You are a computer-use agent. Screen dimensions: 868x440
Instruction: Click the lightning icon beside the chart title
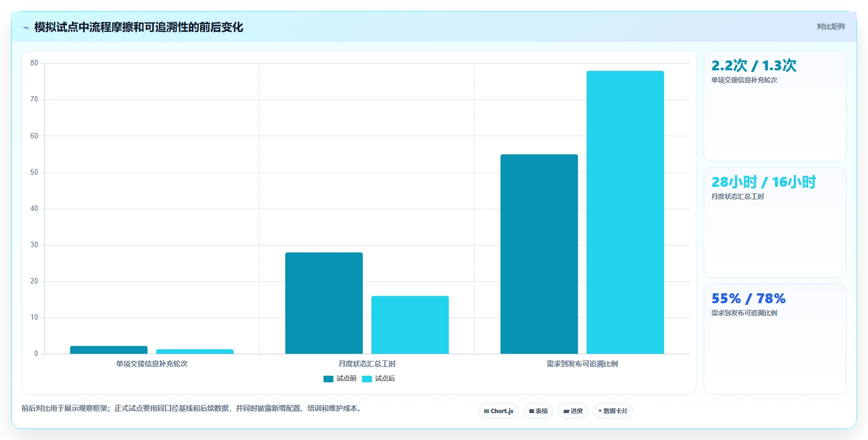click(26, 27)
